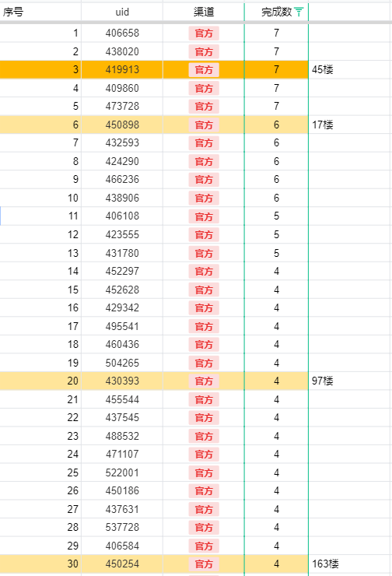Image resolution: width=392 pixels, height=576 pixels.
Task: Click uid cell 430393
Action: pos(122,381)
